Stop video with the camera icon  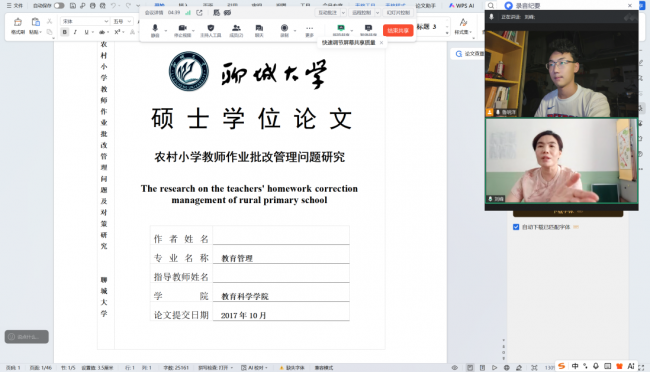[x=182, y=30]
